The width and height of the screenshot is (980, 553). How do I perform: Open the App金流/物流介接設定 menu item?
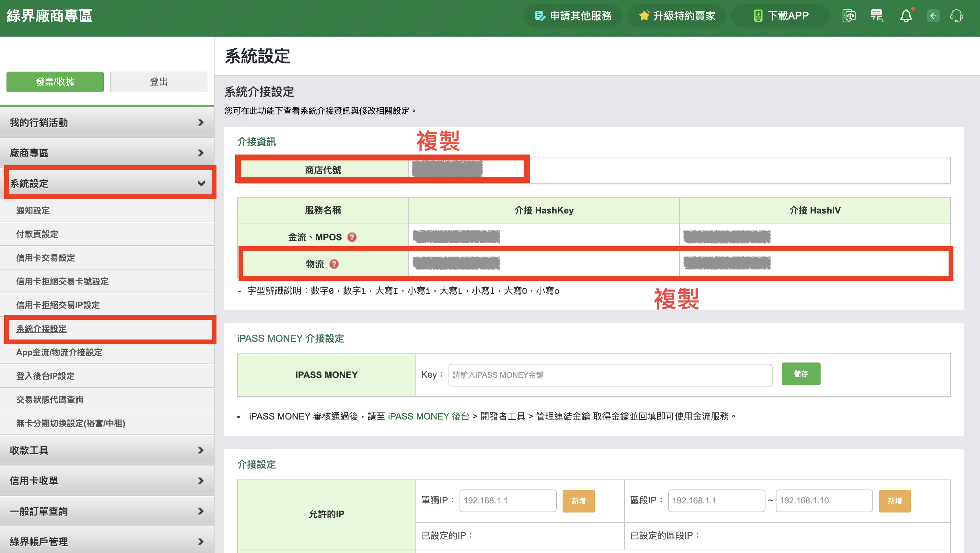59,352
